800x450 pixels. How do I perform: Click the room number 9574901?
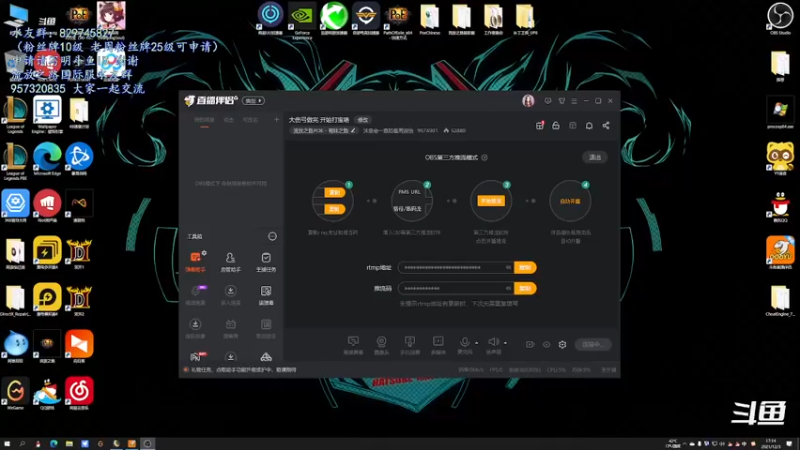click(x=428, y=131)
